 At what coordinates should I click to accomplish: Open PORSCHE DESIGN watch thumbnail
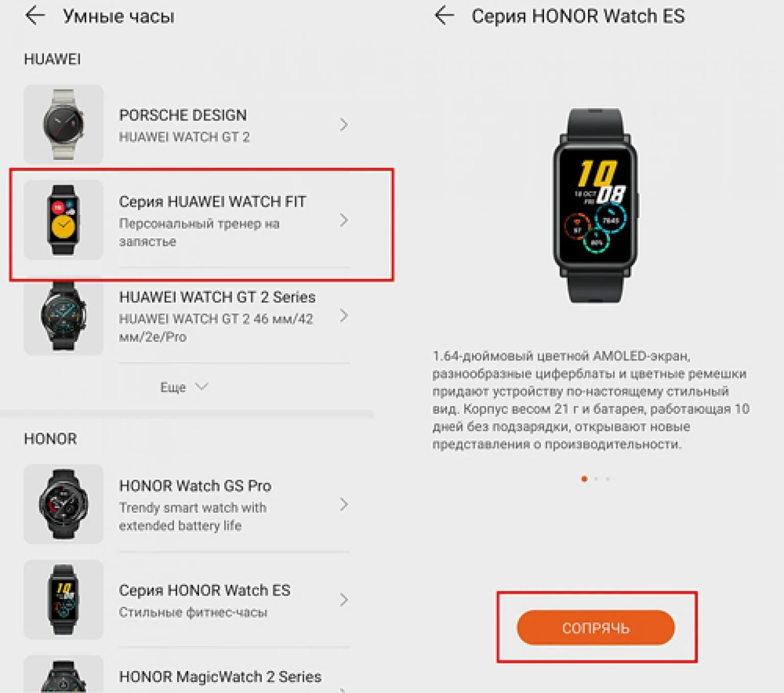click(x=63, y=125)
